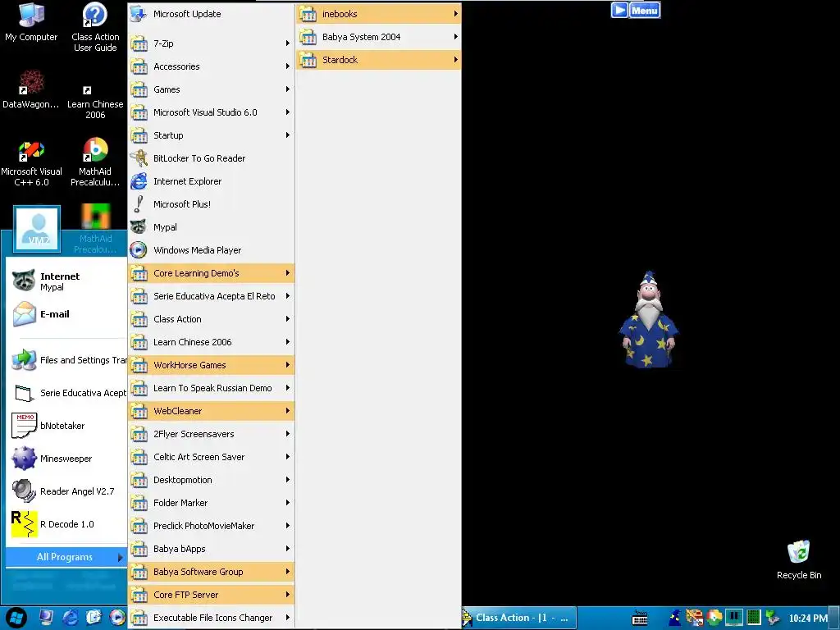
Task: Launch Microsoft Update
Action: pos(212,14)
